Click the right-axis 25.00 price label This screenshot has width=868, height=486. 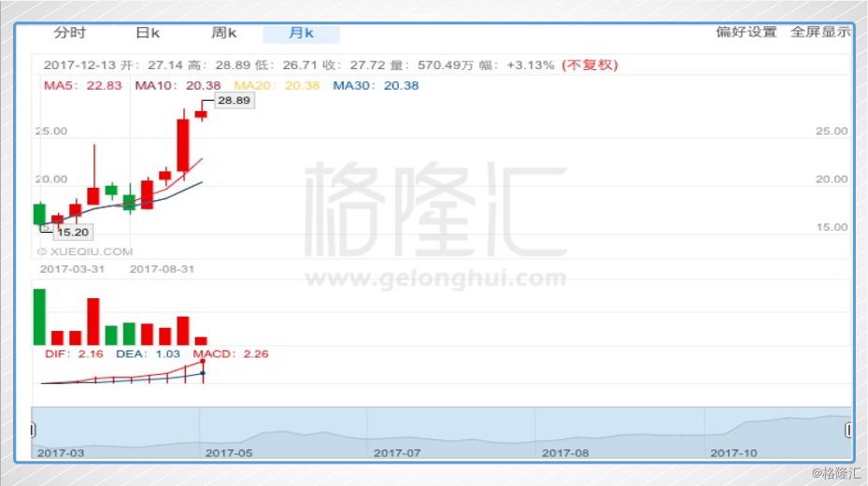click(832, 131)
